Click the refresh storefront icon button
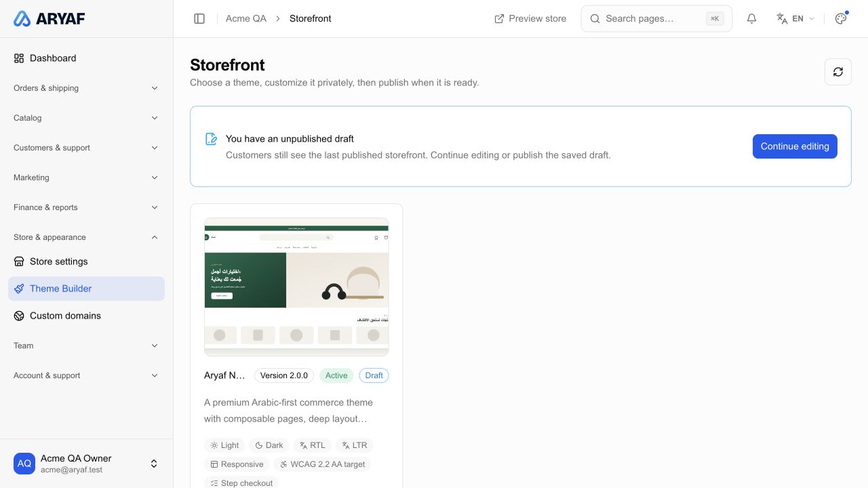868x488 pixels. [x=838, y=72]
